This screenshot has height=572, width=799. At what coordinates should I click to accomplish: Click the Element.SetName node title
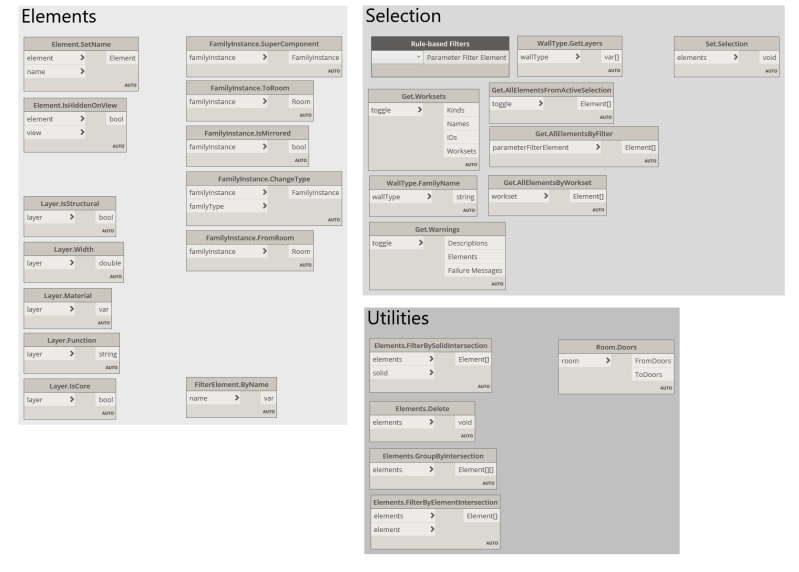(x=81, y=44)
